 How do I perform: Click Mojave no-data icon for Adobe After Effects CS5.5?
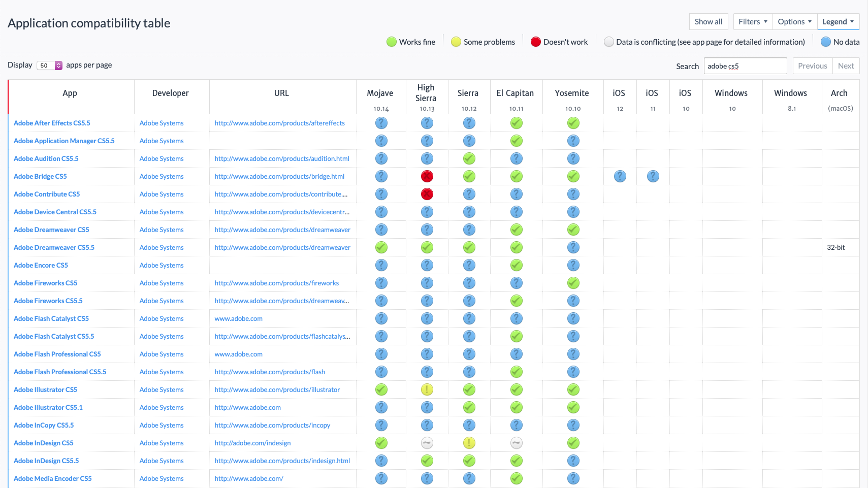click(x=381, y=123)
